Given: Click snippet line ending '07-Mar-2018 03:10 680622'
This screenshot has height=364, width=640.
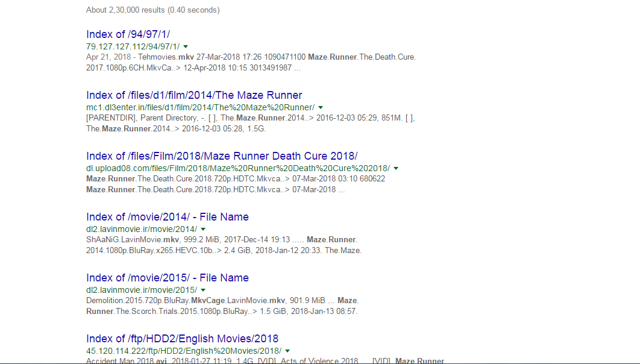Looking at the screenshot, I should click(236, 179).
